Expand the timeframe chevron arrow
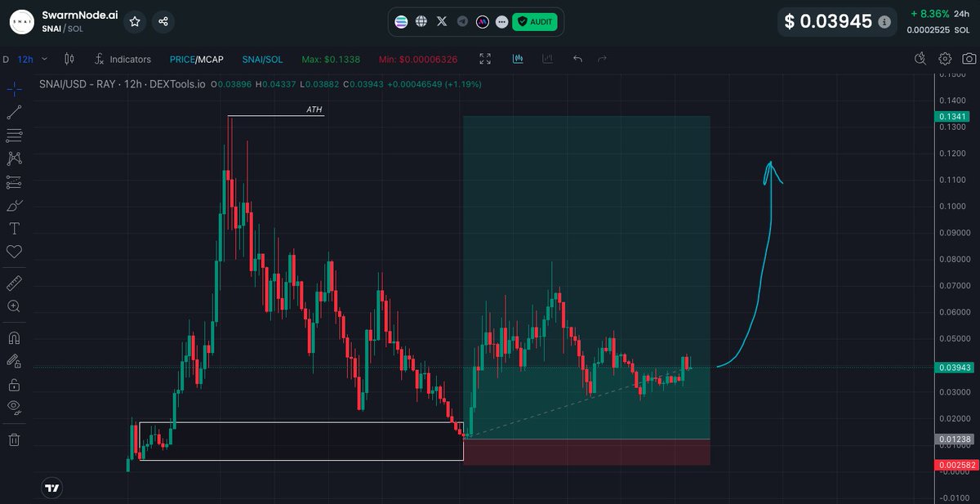The width and height of the screenshot is (980, 504). tap(44, 59)
